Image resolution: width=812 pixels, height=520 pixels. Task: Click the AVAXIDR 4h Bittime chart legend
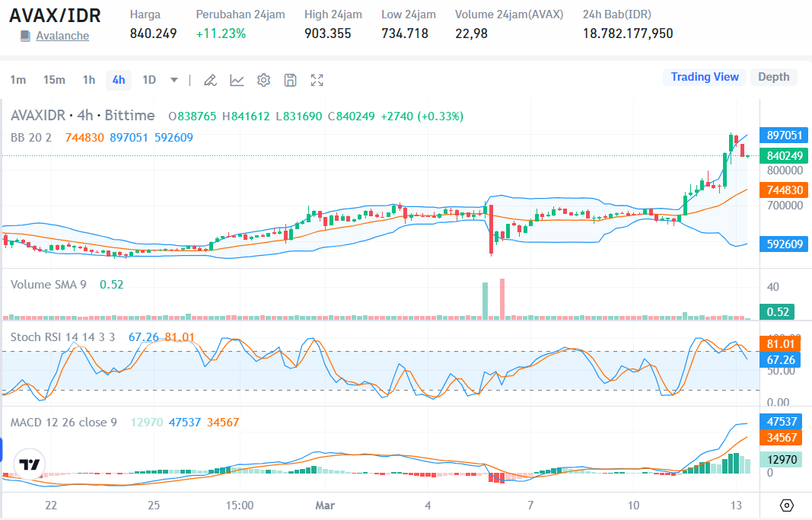tap(83, 116)
